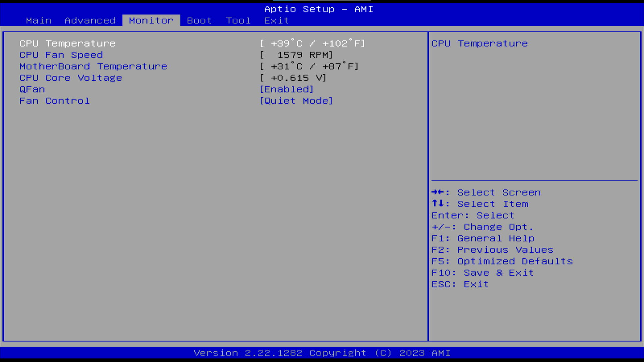Select the QFan setting label
This screenshot has width=644, height=362.
(x=32, y=89)
